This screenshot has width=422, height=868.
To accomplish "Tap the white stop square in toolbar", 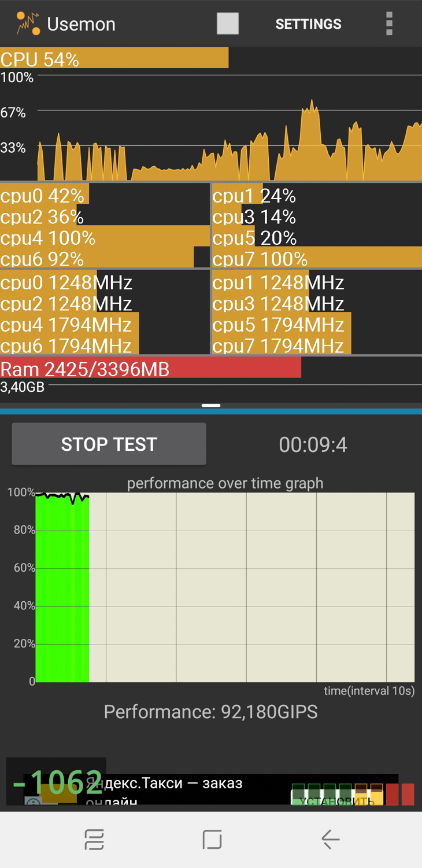I will [x=228, y=24].
